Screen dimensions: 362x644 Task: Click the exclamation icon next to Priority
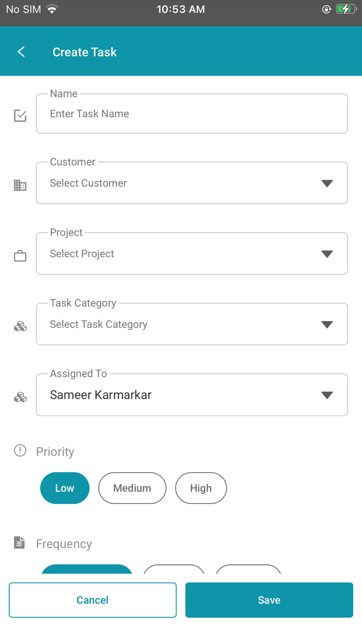(x=20, y=451)
